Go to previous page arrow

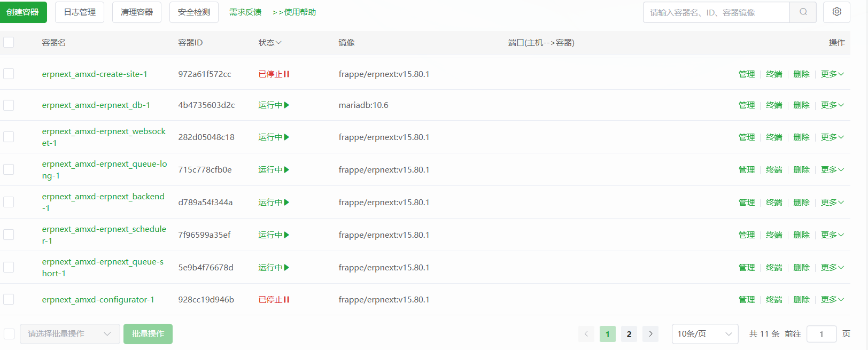586,334
